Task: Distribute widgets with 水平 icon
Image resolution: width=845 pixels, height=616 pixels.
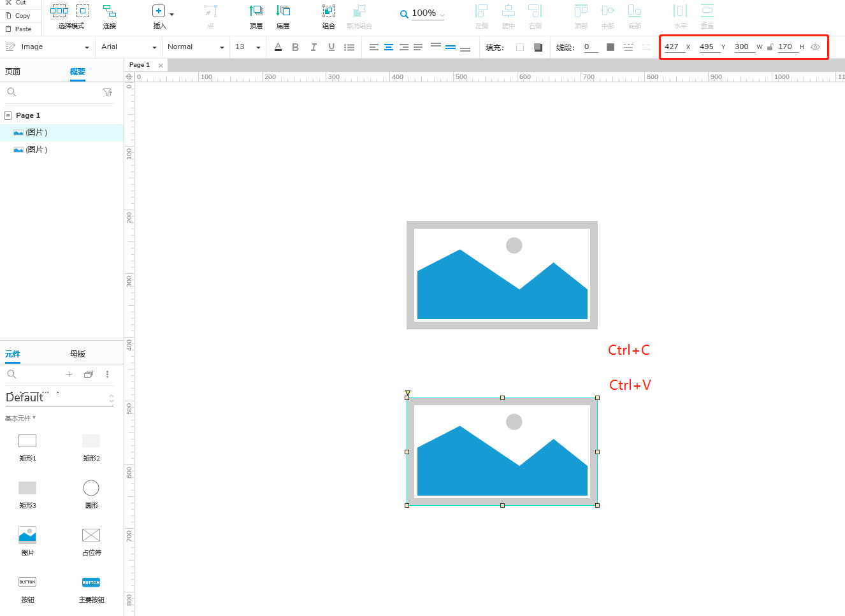Action: pos(681,11)
